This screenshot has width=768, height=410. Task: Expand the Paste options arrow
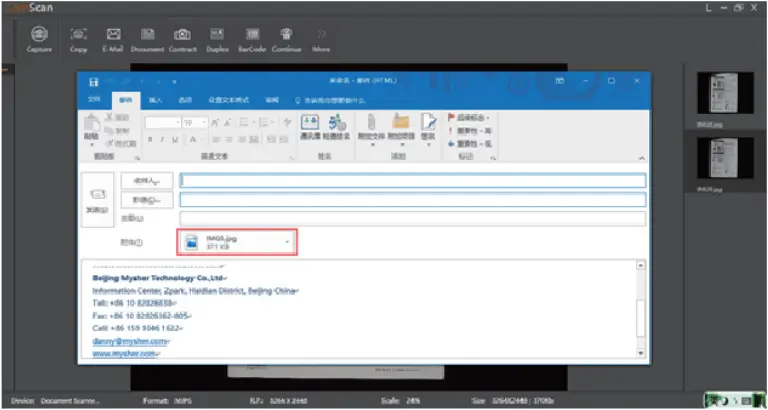click(91, 145)
